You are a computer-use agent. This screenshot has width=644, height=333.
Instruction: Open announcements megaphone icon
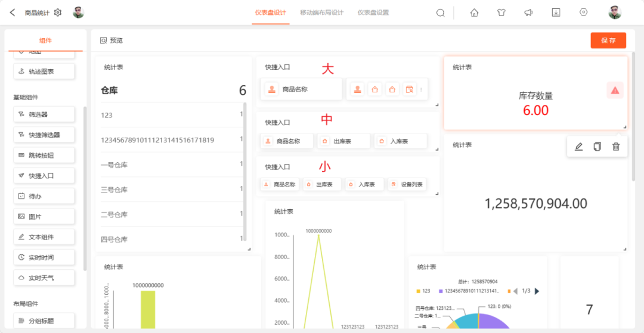tap(528, 13)
